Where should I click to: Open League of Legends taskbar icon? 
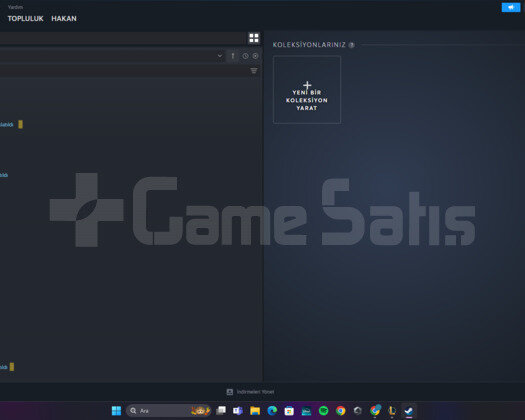[x=392, y=411]
